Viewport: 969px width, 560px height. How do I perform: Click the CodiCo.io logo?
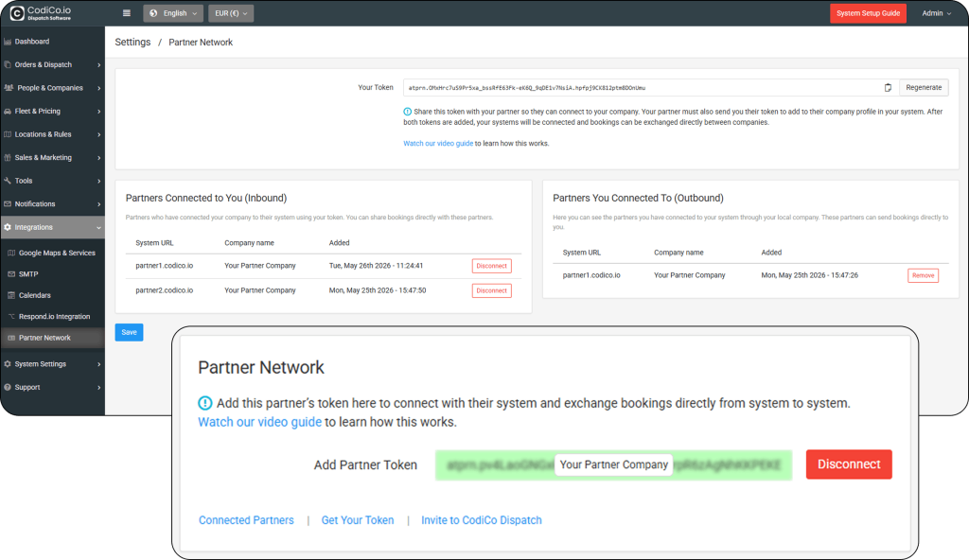click(41, 13)
